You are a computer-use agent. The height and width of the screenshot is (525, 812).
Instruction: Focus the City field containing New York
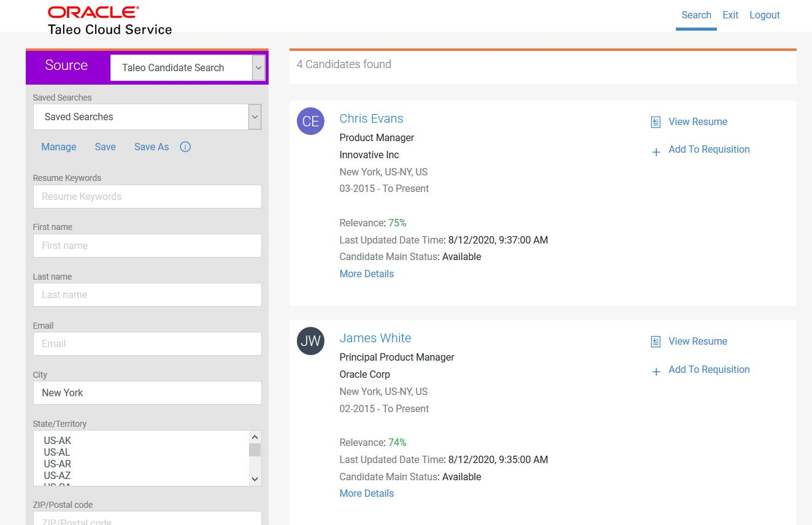(147, 393)
